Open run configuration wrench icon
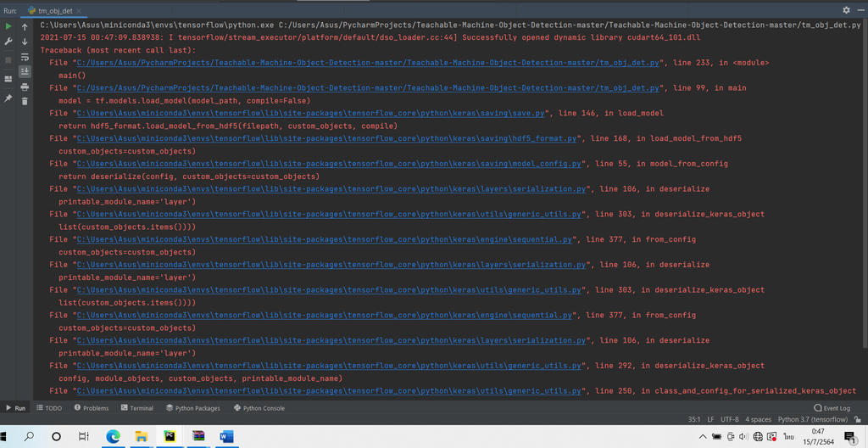The image size is (868, 448). [x=8, y=42]
